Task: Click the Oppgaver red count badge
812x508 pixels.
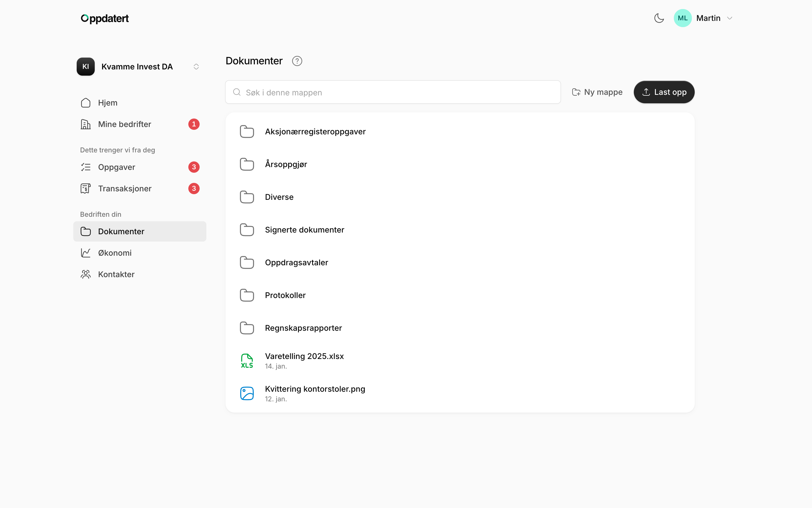Action: 194,167
